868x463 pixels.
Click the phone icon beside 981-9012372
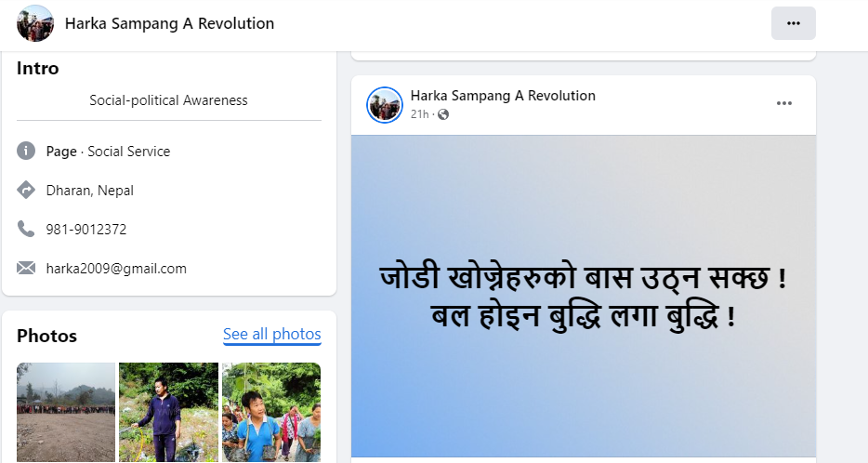26,229
